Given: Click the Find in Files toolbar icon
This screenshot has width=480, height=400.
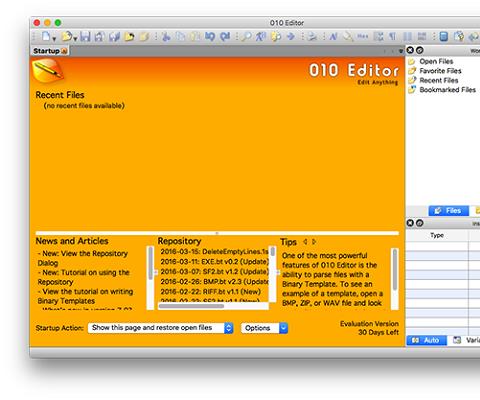Looking at the screenshot, I should click(276, 36).
